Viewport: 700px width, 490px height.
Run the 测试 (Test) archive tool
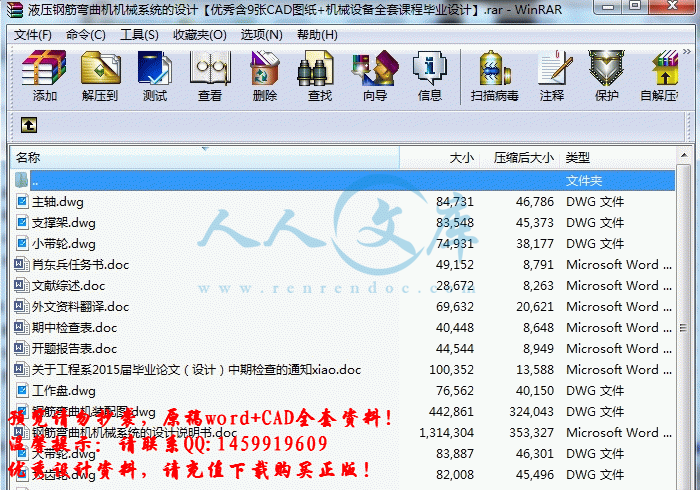coord(154,67)
